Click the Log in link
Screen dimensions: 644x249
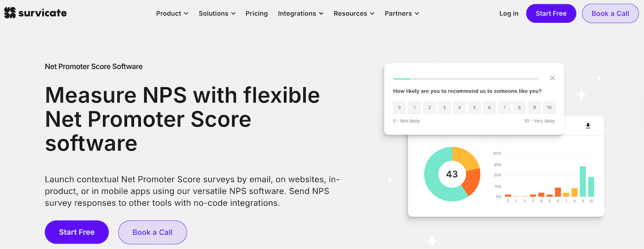pos(509,13)
